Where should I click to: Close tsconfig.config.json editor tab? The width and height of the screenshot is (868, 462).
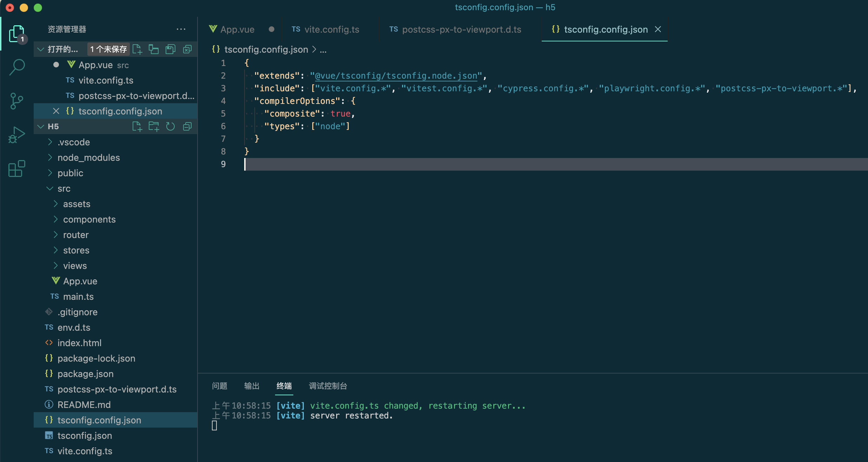pos(658,29)
